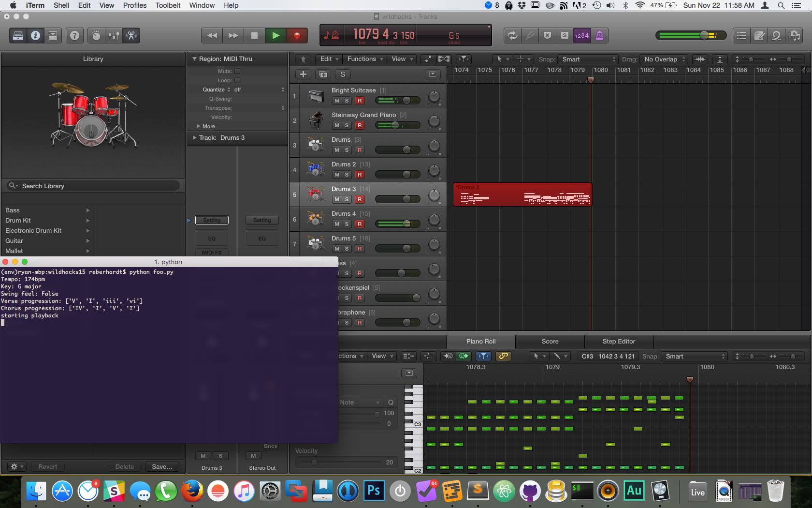The image size is (812, 508).
Task: Click the Stop transport button
Action: coord(254,35)
